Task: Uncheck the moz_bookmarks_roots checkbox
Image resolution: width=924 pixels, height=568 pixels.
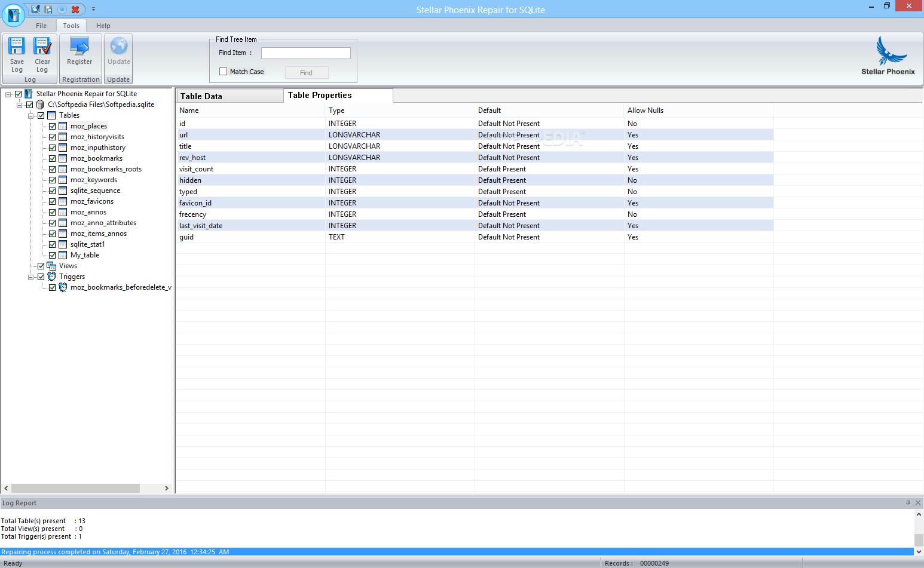Action: 52,169
